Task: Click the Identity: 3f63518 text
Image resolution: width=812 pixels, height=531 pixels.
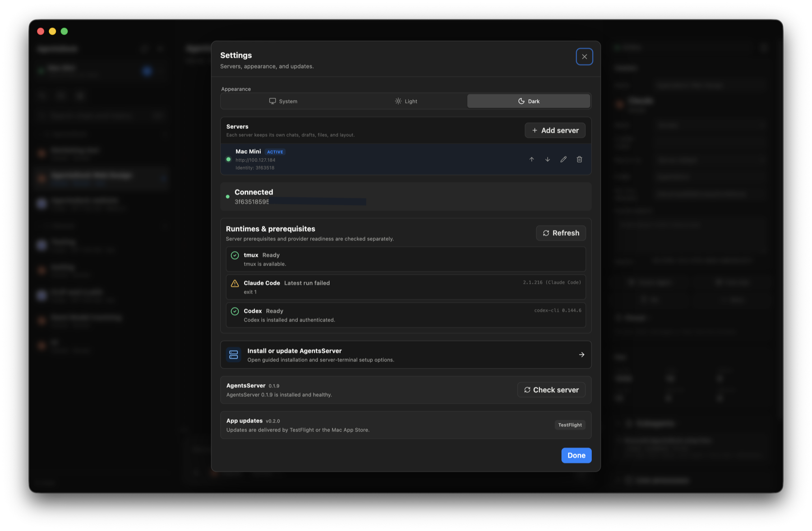Action: 255,168
